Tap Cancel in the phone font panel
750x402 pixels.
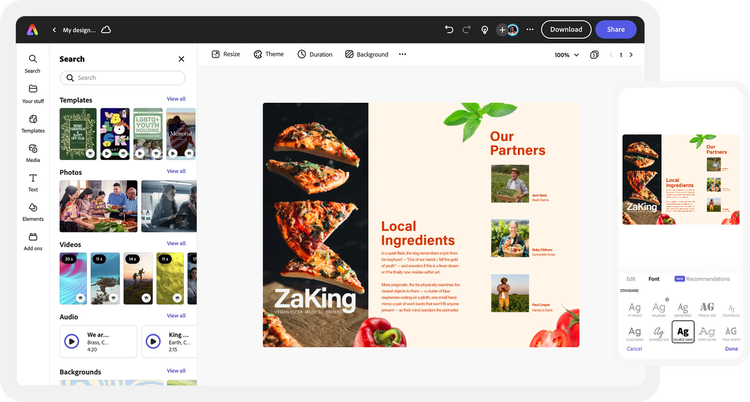click(x=634, y=349)
